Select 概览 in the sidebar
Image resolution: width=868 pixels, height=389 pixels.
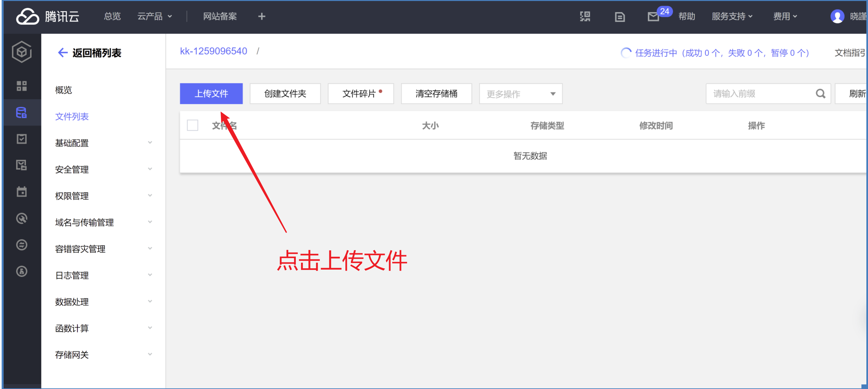pos(64,90)
